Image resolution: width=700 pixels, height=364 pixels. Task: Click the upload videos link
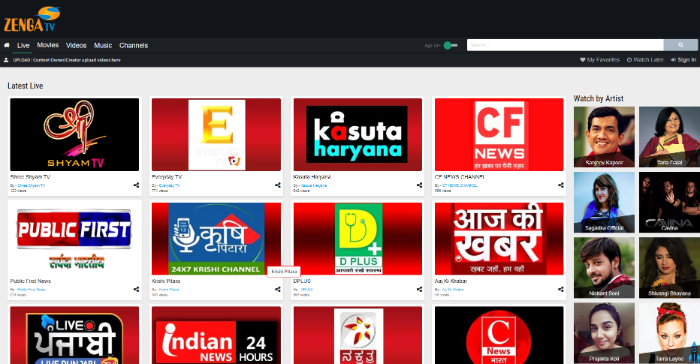click(67, 60)
